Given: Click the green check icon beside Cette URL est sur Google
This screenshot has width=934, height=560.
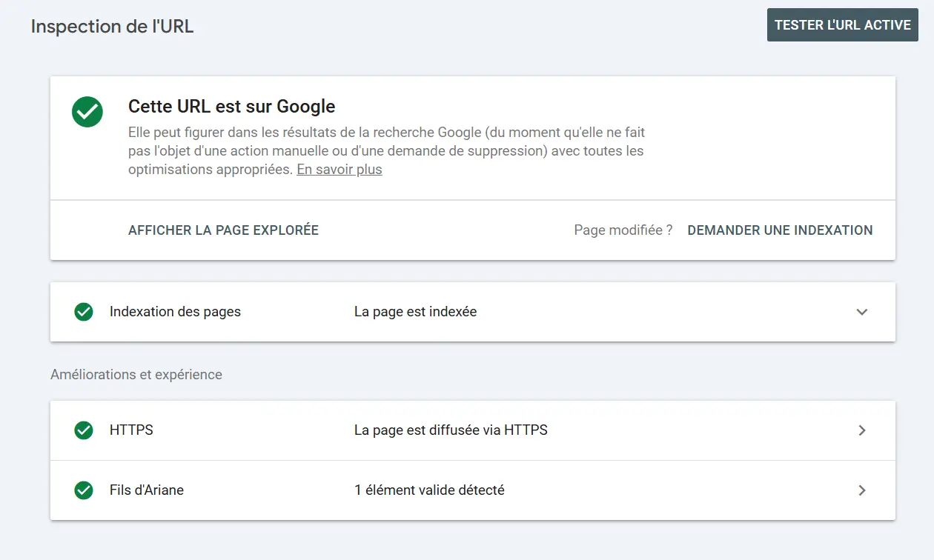Looking at the screenshot, I should pyautogui.click(x=87, y=112).
